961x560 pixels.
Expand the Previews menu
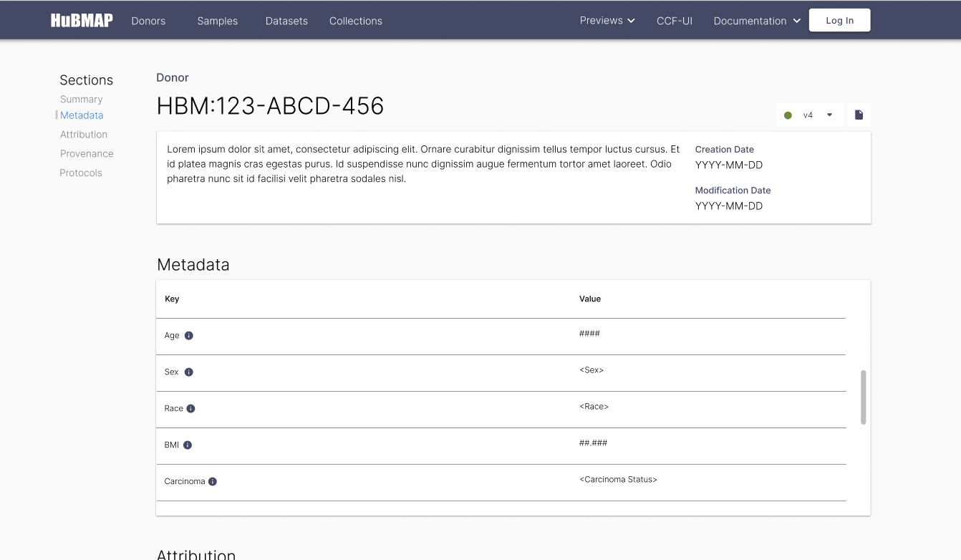point(607,21)
